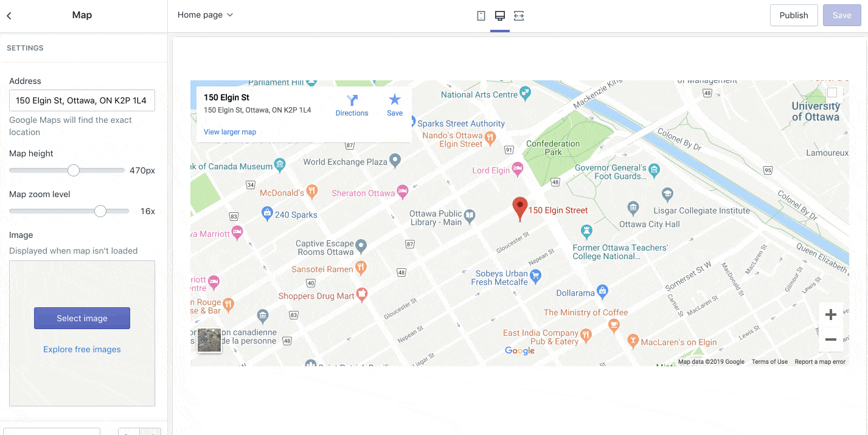Open the Home page dropdown
This screenshot has height=435, width=868.
pos(205,15)
